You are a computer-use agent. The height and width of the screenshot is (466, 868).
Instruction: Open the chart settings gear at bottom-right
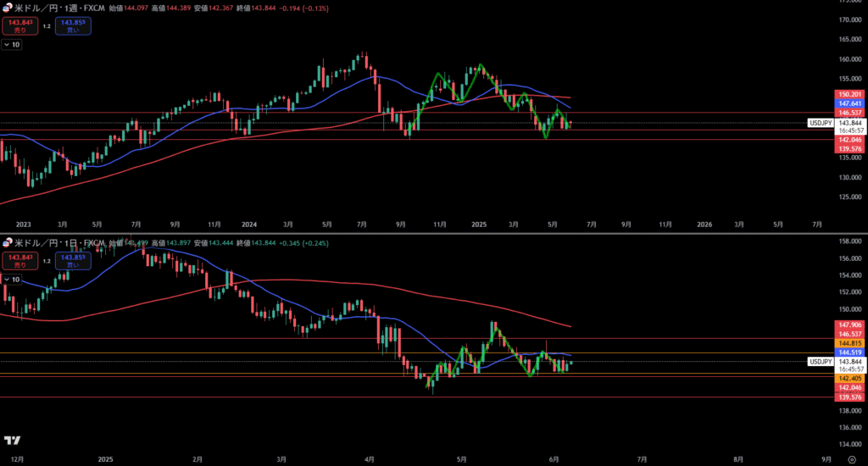click(852, 459)
